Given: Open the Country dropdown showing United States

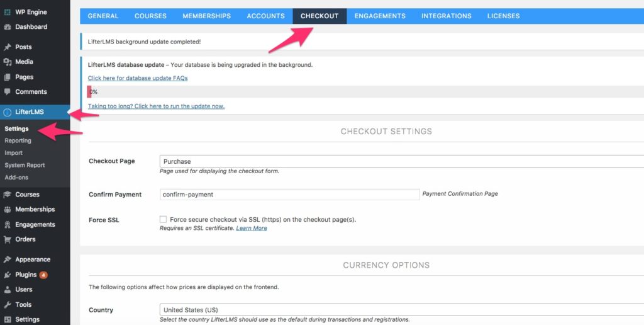Looking at the screenshot, I should click(402, 310).
